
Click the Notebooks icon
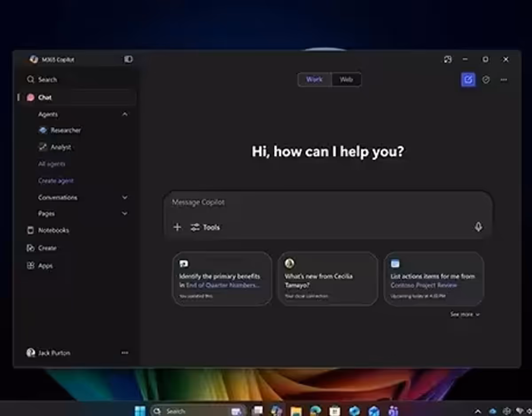[30, 230]
